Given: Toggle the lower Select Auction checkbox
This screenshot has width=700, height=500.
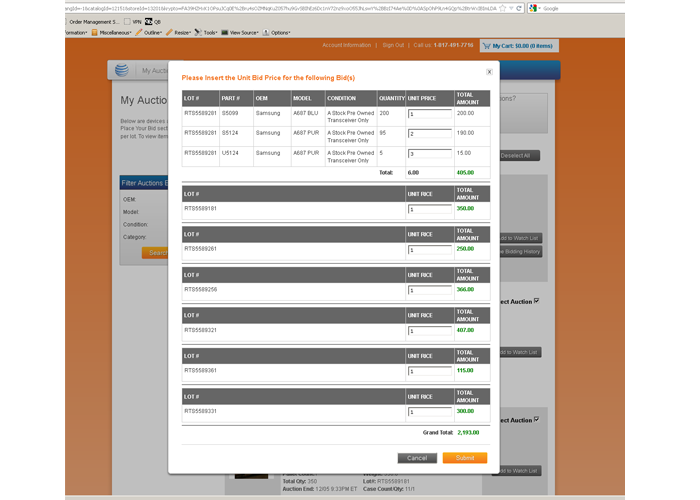Looking at the screenshot, I should tap(537, 420).
